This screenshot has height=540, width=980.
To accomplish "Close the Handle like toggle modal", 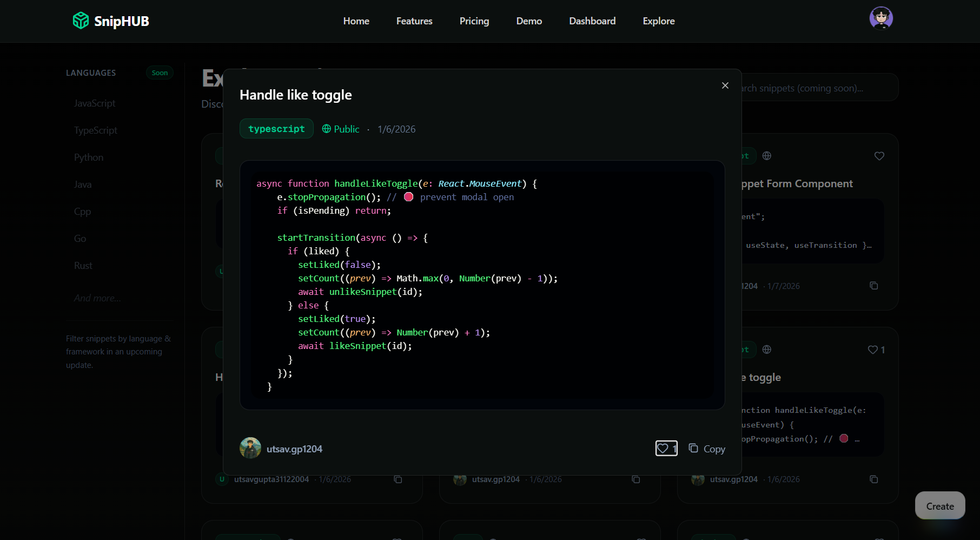I will click(x=725, y=85).
